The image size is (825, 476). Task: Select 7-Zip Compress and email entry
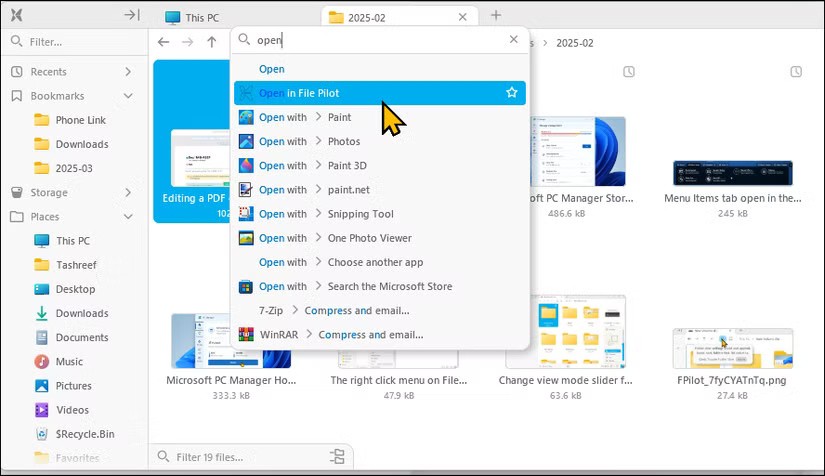(356, 310)
